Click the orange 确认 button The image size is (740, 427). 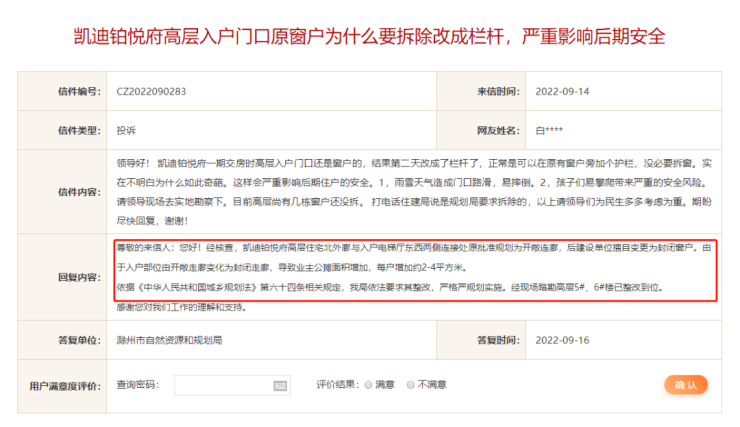pos(686,385)
